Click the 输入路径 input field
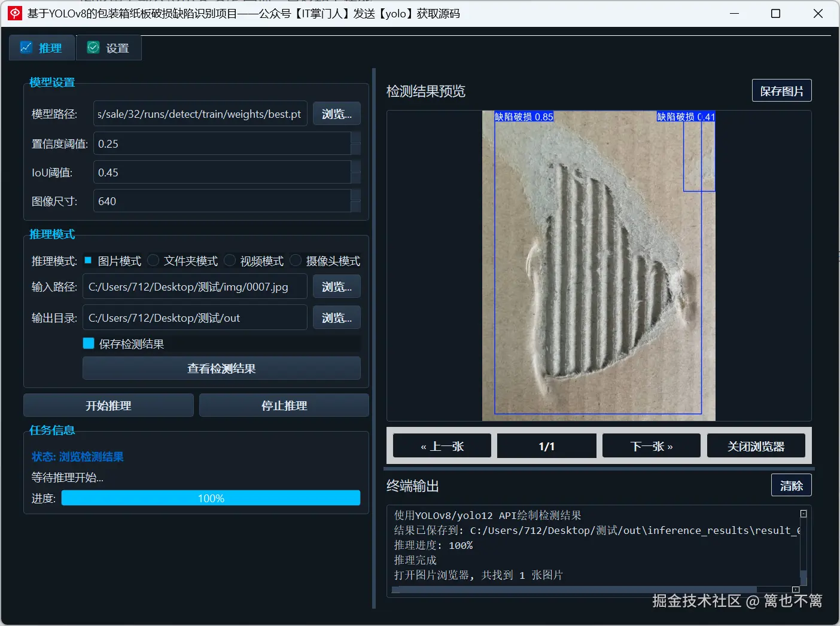This screenshot has height=626, width=840. (x=195, y=286)
